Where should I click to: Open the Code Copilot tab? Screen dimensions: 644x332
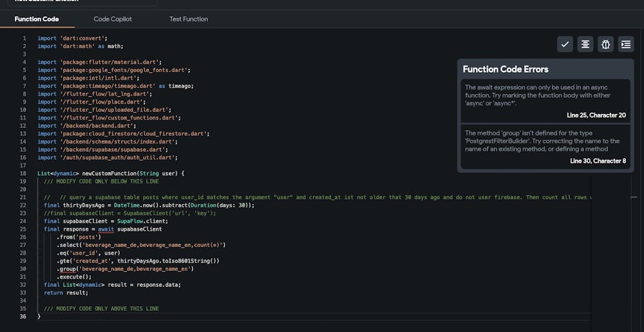click(113, 19)
